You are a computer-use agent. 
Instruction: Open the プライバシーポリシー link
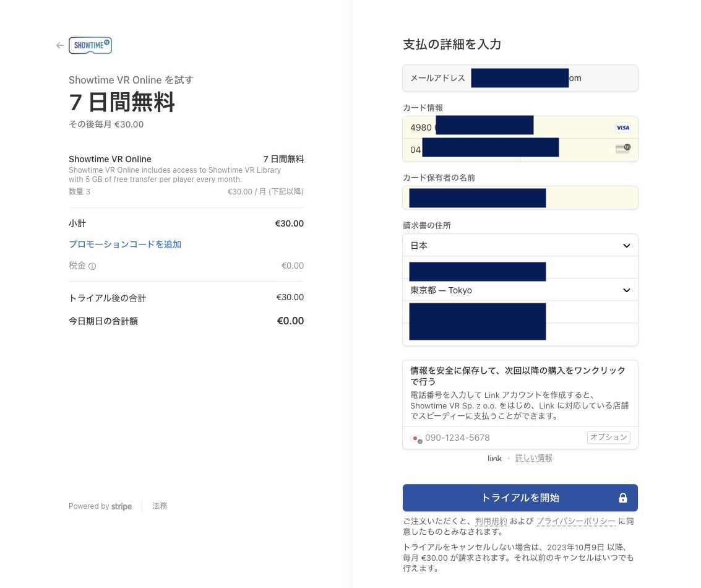coord(575,521)
